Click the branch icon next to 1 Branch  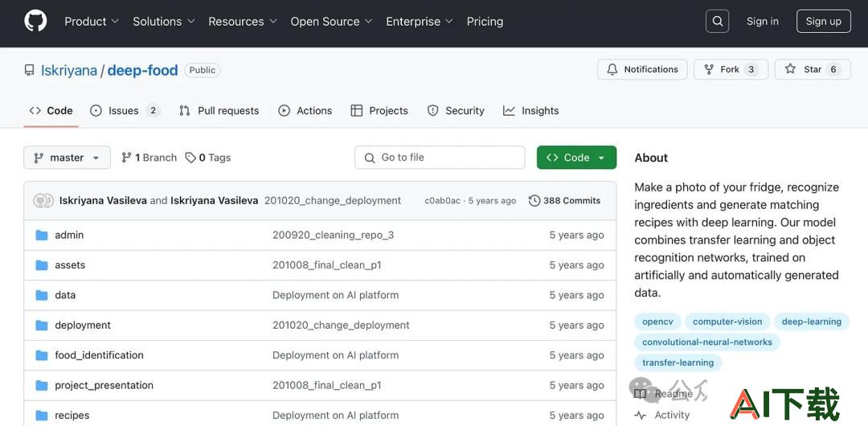pyautogui.click(x=126, y=158)
